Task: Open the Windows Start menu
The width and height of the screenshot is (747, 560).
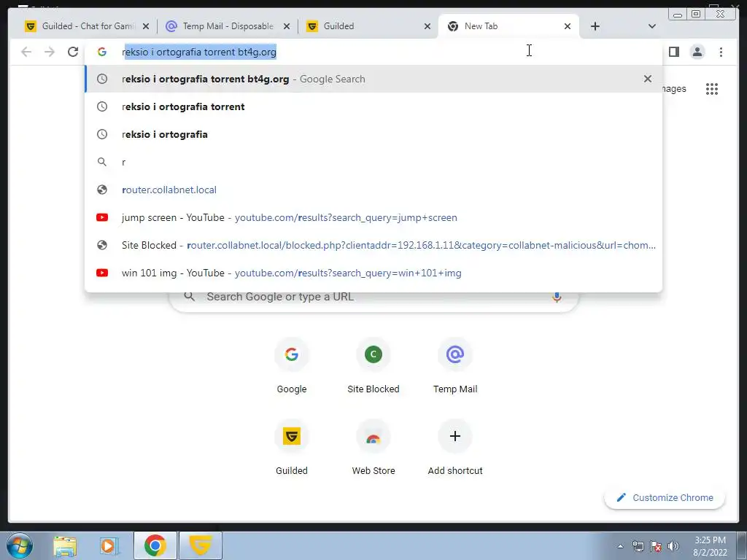Action: [x=20, y=545]
